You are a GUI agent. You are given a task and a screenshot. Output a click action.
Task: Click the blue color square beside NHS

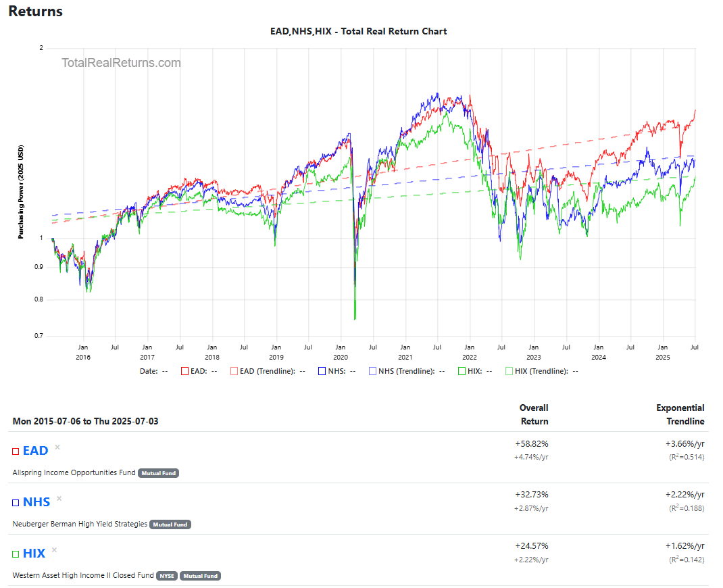coord(15,502)
